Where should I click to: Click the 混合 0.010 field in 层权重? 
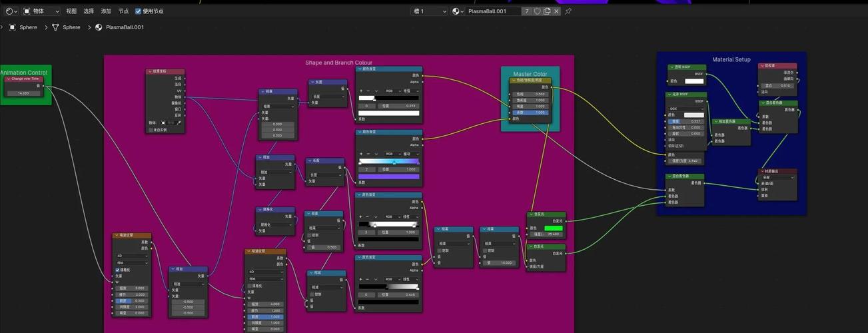click(x=778, y=86)
